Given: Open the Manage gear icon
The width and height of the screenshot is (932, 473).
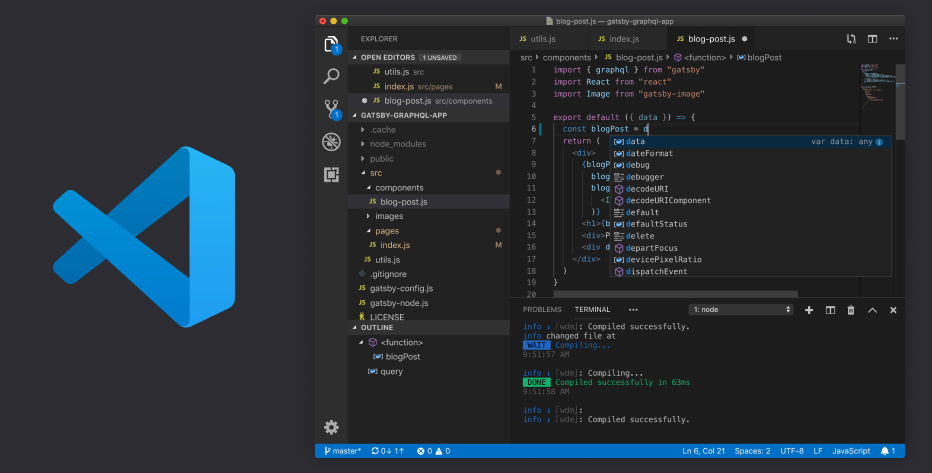Looking at the screenshot, I should [331, 427].
